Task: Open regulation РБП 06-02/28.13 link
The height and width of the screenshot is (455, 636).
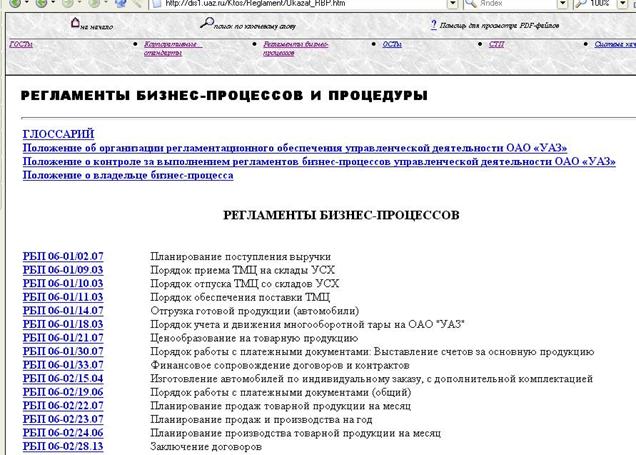Action: (x=62, y=447)
